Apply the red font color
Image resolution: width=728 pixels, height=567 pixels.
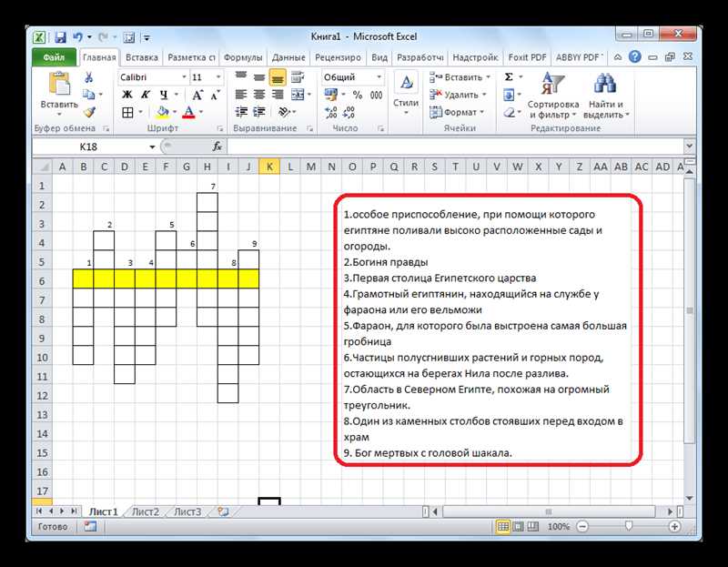(x=188, y=112)
